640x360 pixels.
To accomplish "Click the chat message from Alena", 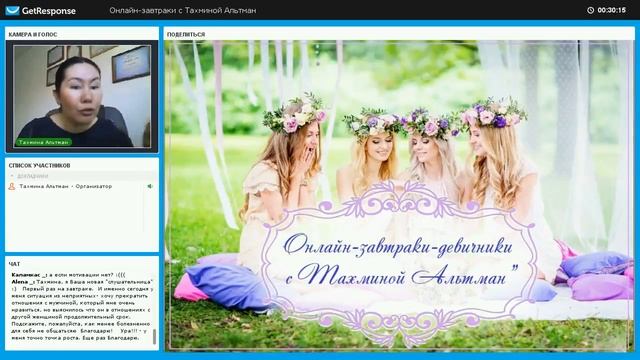I will coord(82,310).
